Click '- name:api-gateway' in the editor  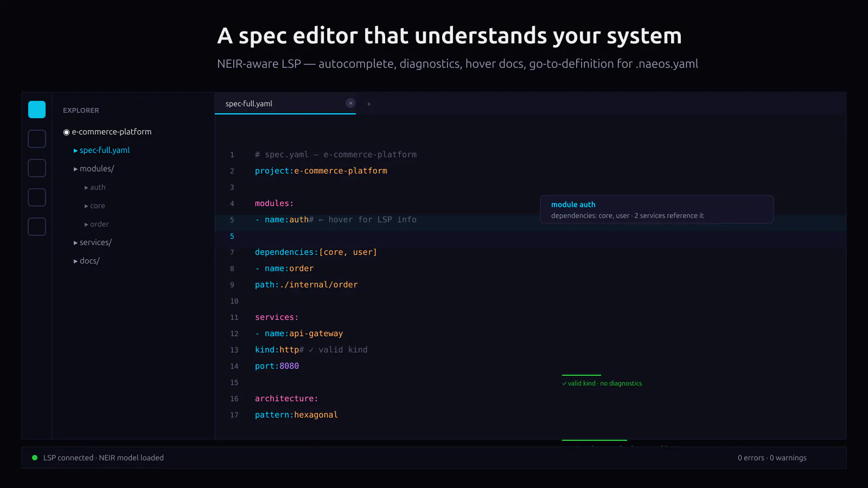[x=299, y=333]
